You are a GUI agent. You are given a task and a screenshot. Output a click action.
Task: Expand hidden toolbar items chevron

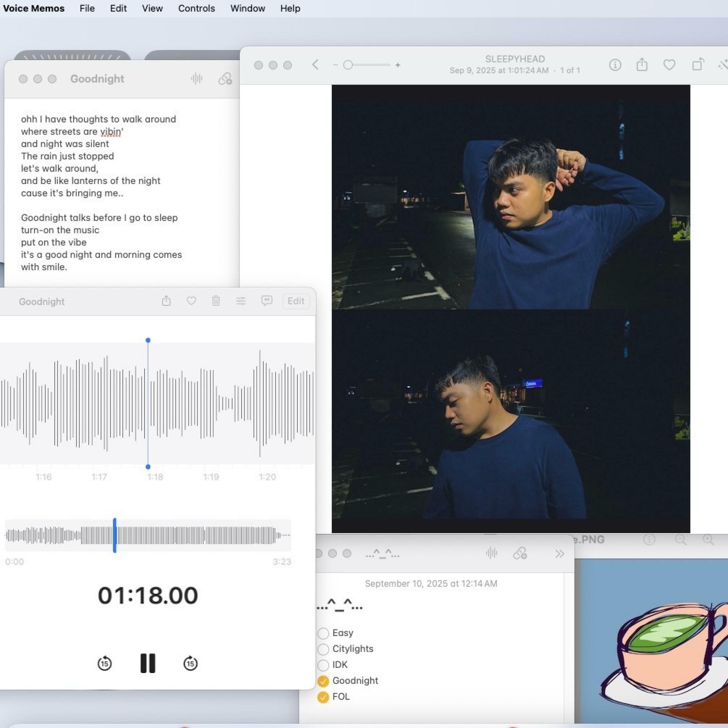pyautogui.click(x=560, y=554)
